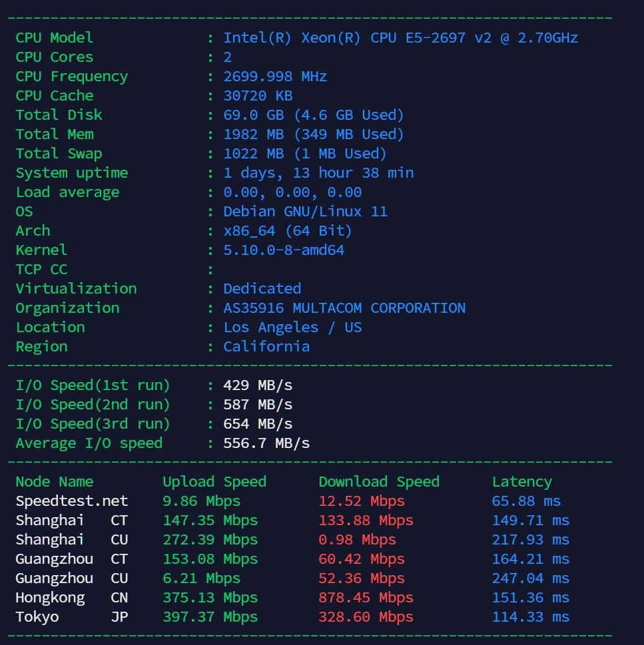Click the Kernel version 5.10.0-8-amd64
This screenshot has height=645, width=644.
tap(284, 250)
